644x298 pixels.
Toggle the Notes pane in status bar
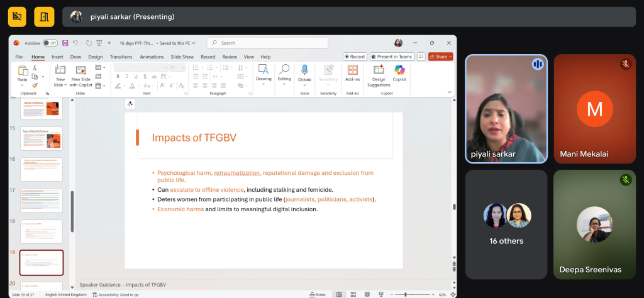click(x=317, y=294)
